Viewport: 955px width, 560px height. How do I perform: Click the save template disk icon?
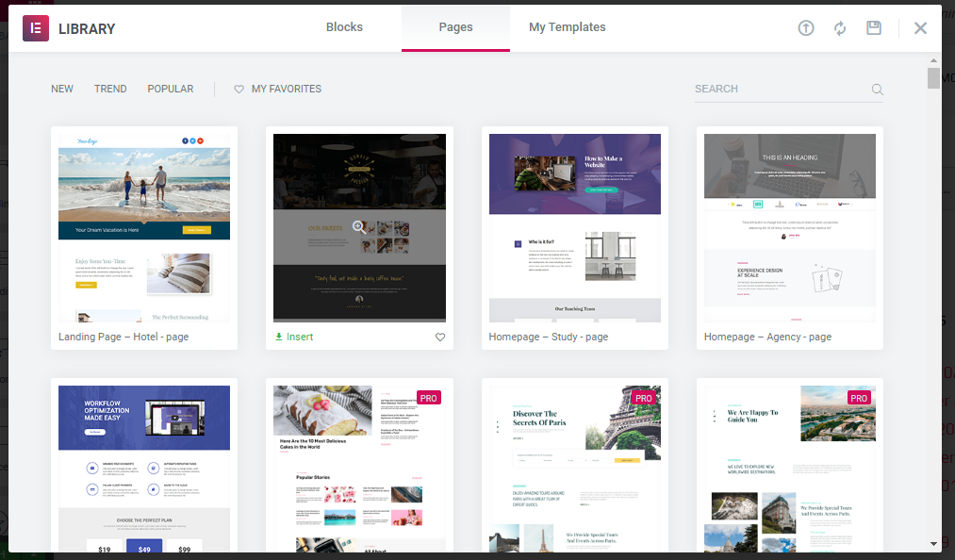coord(874,28)
